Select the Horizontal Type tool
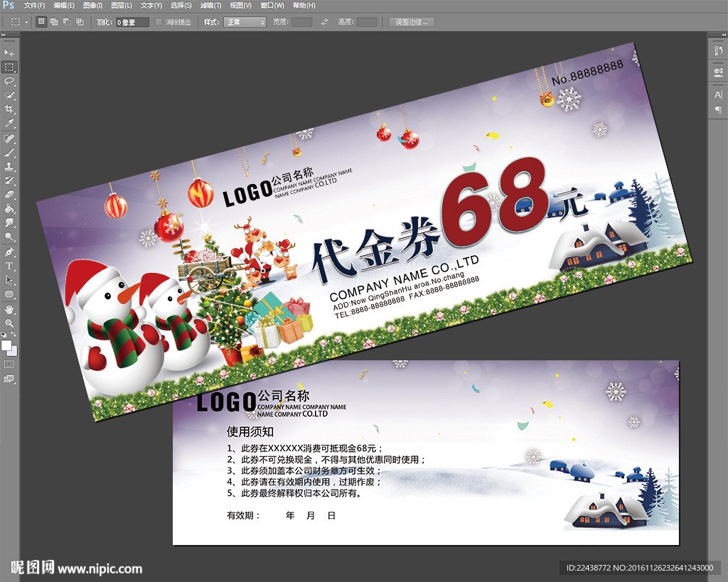 9,266
